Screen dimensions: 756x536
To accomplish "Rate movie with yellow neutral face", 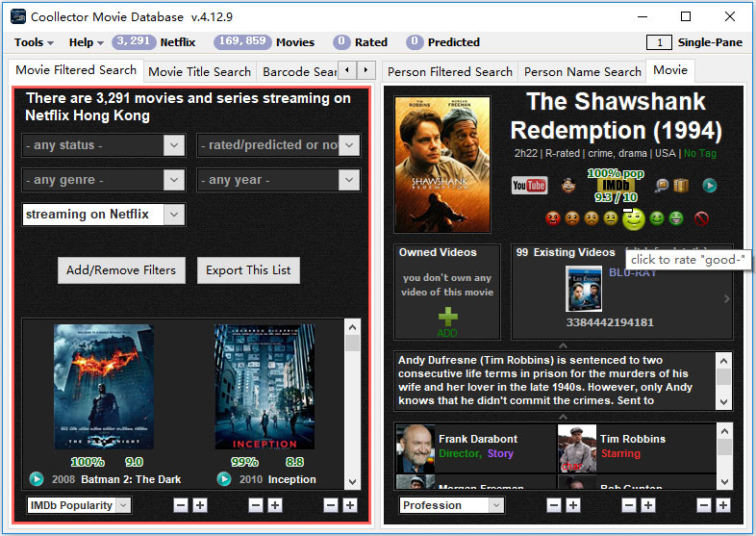I will (611, 219).
